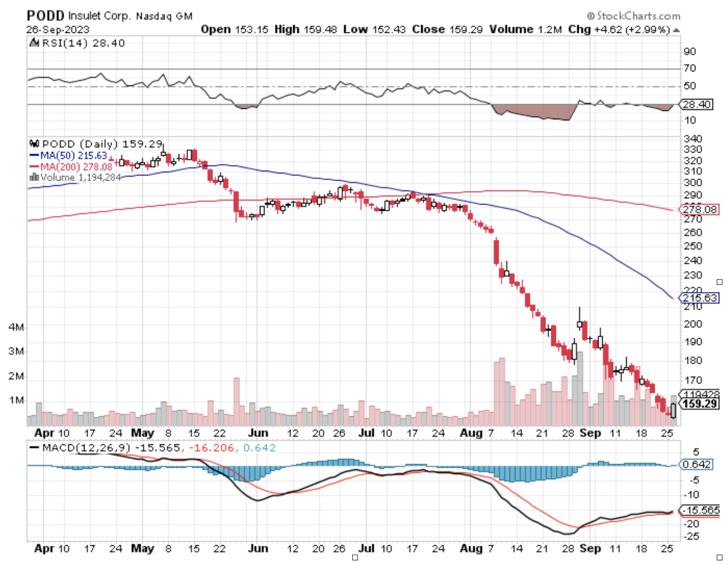Click the -15.565 MACD value tag

tap(700, 510)
